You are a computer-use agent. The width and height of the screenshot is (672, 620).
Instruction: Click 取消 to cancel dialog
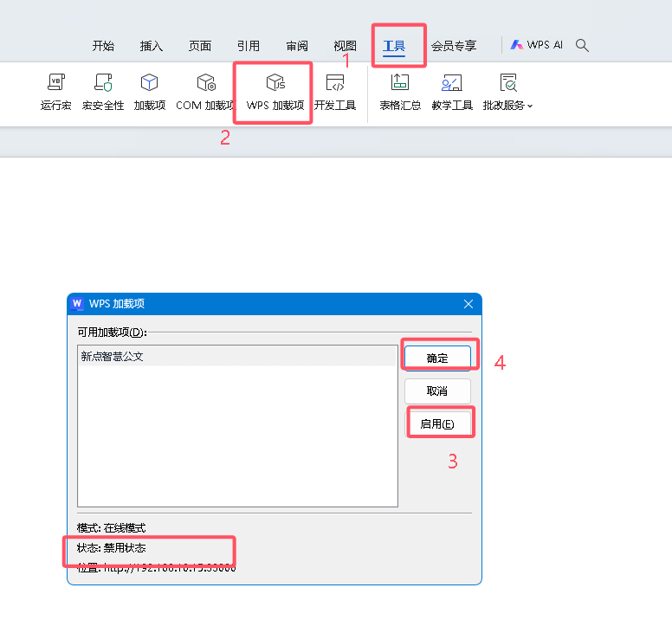[x=437, y=391]
